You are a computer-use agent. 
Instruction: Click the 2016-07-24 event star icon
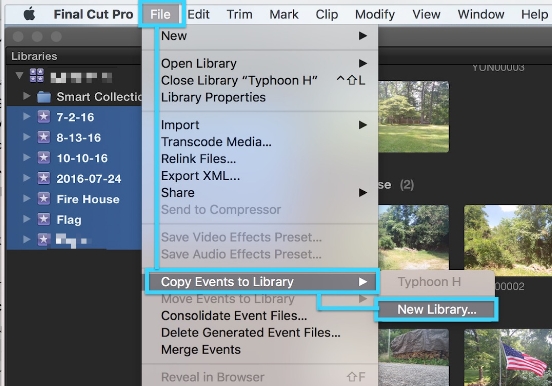tap(44, 179)
